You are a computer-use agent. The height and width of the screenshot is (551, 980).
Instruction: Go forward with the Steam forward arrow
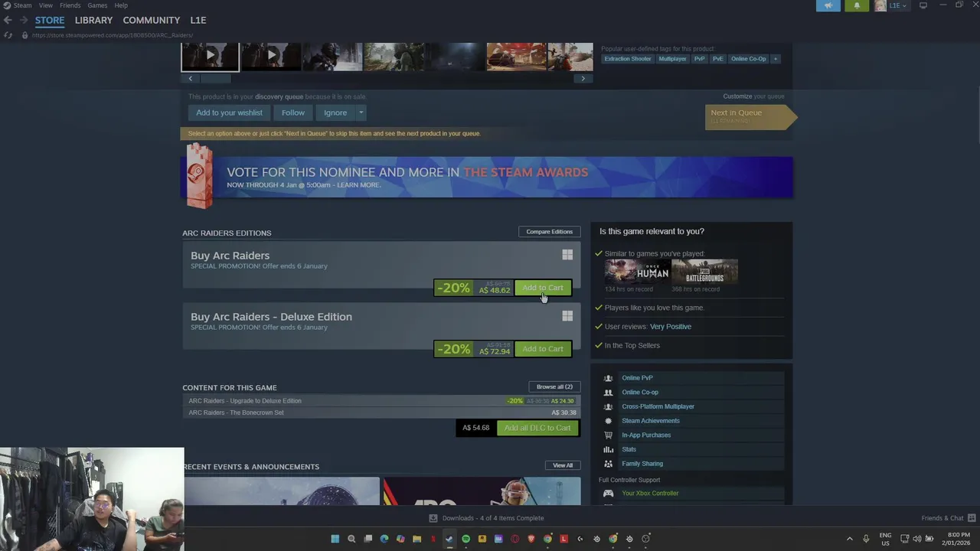click(23, 20)
